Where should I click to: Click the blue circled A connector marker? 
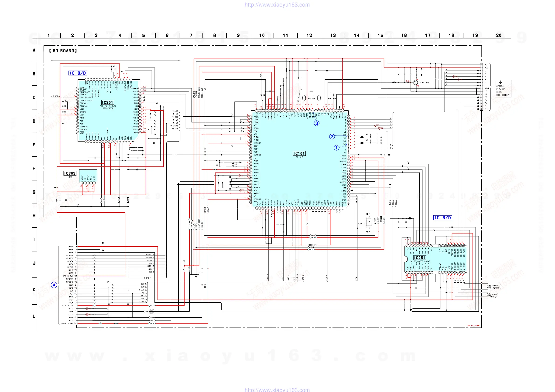(54, 285)
